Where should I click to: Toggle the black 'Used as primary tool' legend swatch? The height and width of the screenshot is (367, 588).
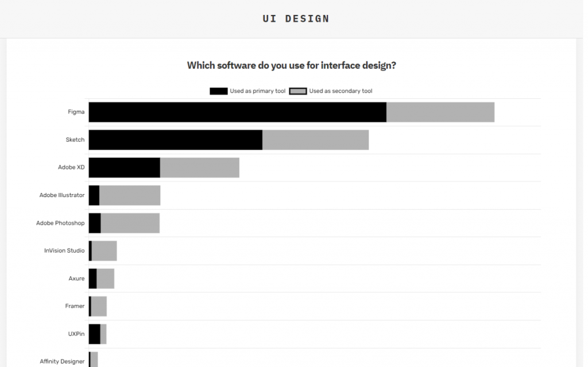(219, 91)
